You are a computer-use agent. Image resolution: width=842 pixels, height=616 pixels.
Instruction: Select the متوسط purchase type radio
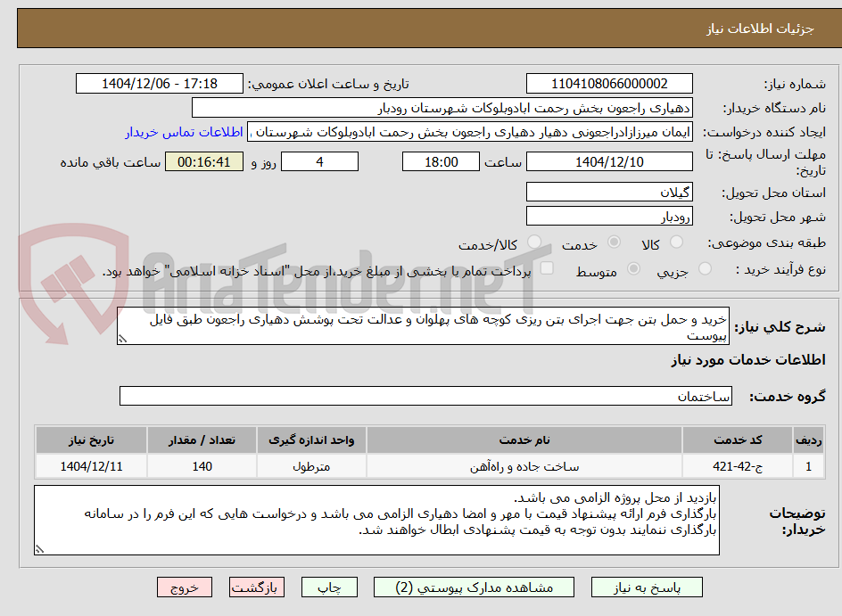coord(633,268)
